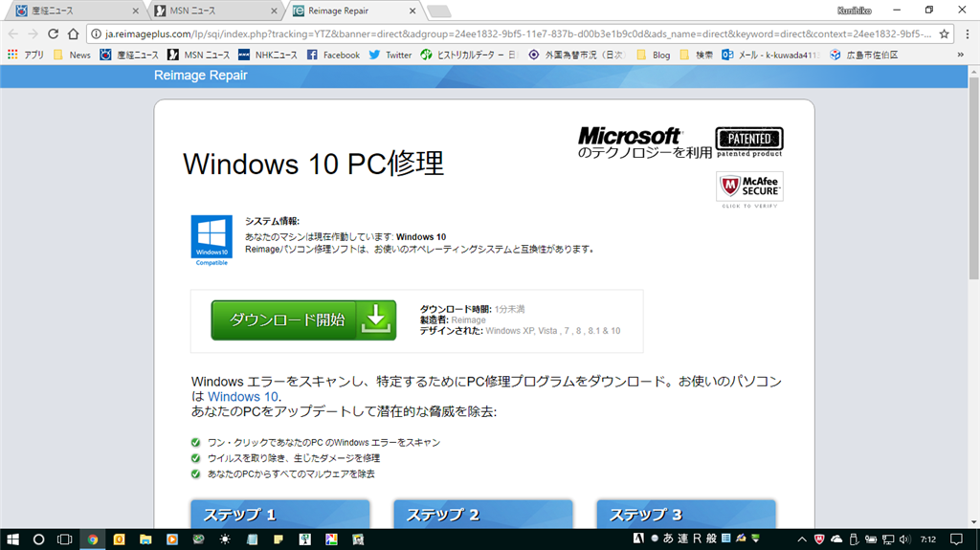The height and width of the screenshot is (550, 980).
Task: Open the Twitter bookmark
Action: tap(390, 55)
